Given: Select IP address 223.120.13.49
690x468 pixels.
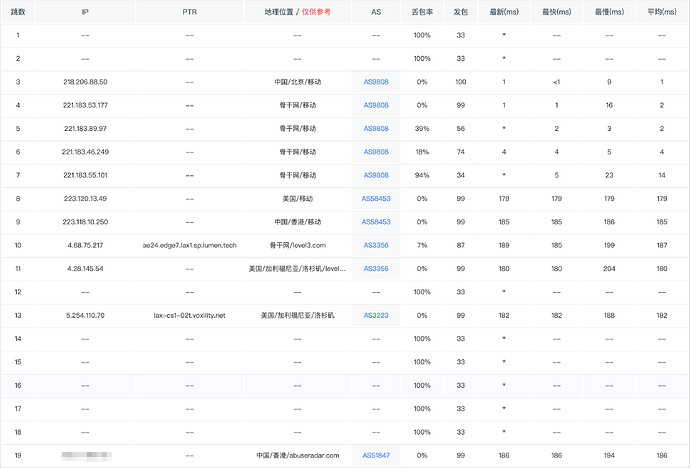Looking at the screenshot, I should 85,198.
